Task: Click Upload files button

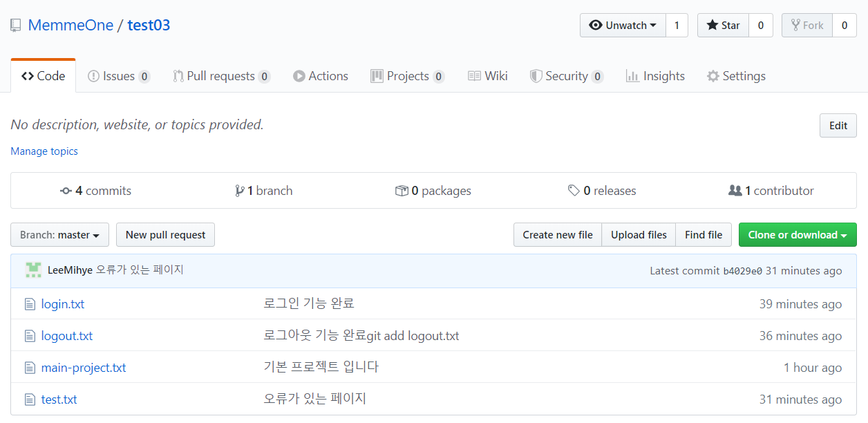Action: tap(639, 235)
